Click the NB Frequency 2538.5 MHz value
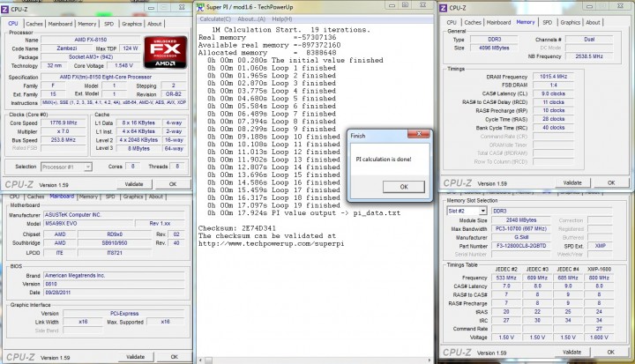This screenshot has height=364, width=635. pos(589,56)
